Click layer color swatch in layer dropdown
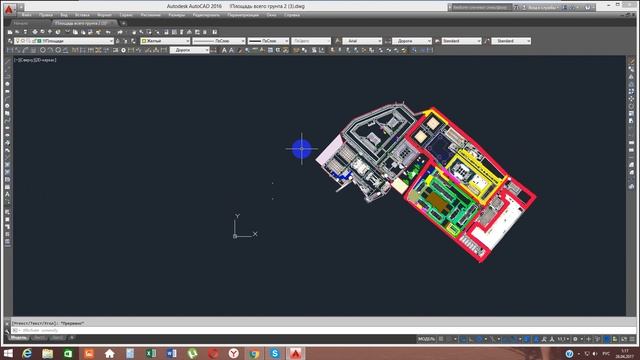 point(39,41)
